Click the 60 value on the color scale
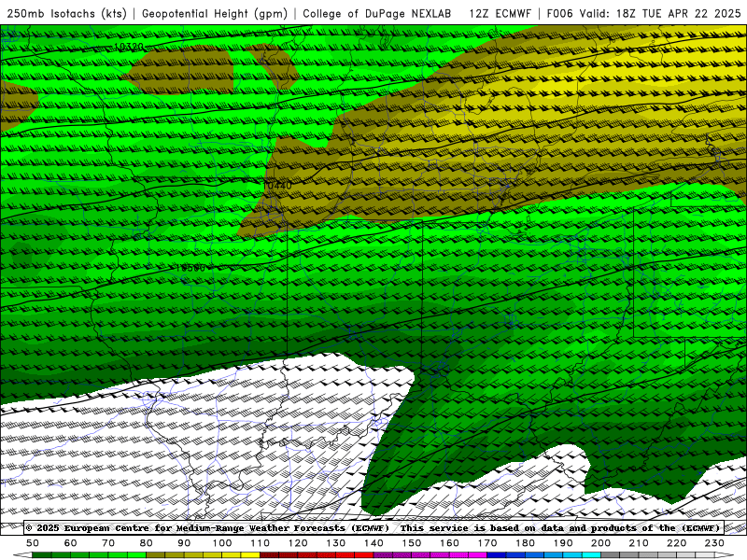 [71, 543]
